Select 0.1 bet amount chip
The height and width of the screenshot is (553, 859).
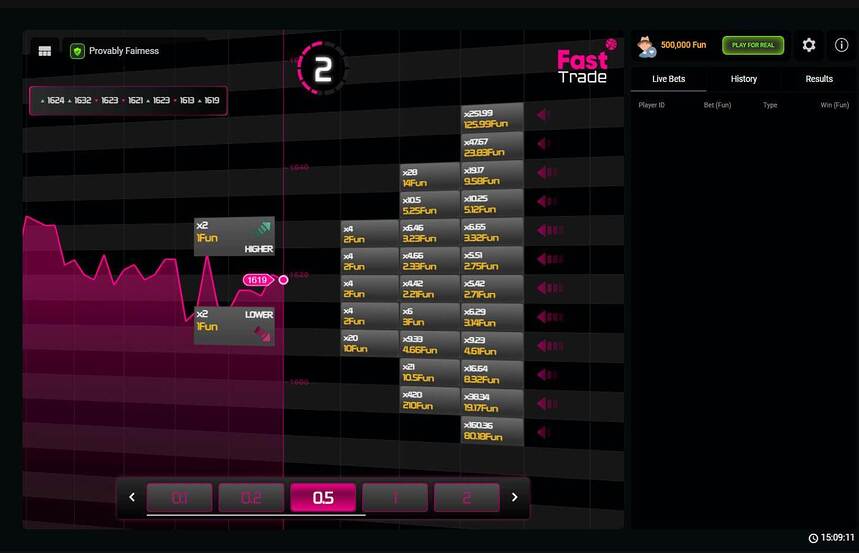tap(180, 498)
